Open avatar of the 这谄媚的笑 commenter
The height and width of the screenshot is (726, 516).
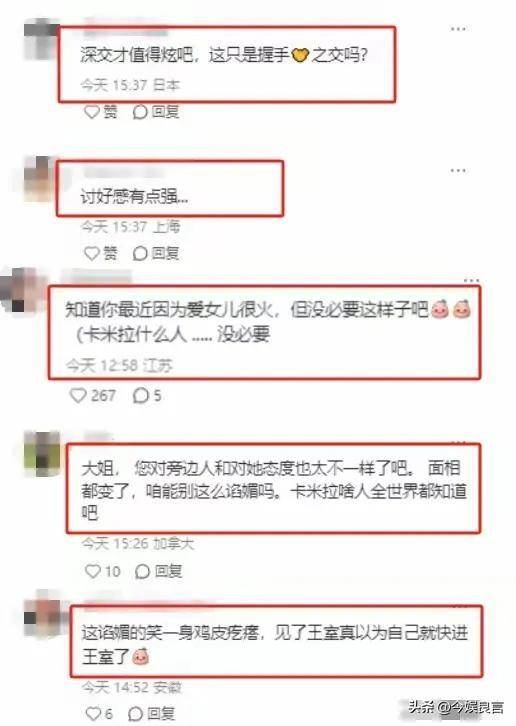coord(42,613)
